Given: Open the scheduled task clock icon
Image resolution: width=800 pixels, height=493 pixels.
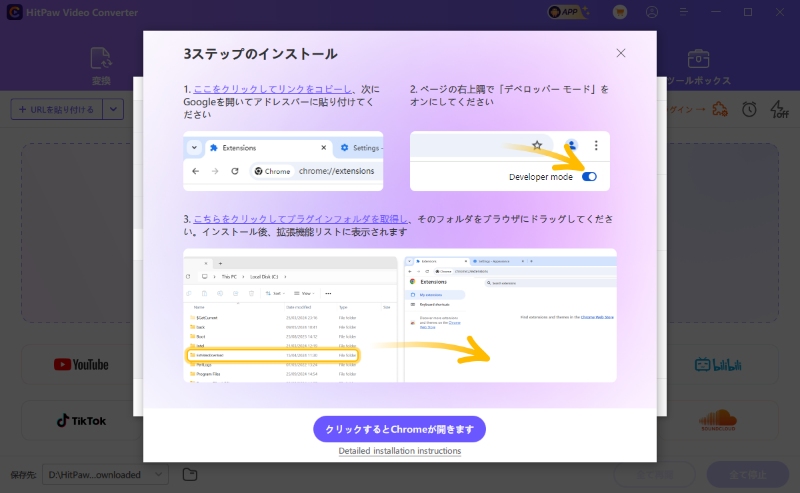Looking at the screenshot, I should click(x=749, y=109).
